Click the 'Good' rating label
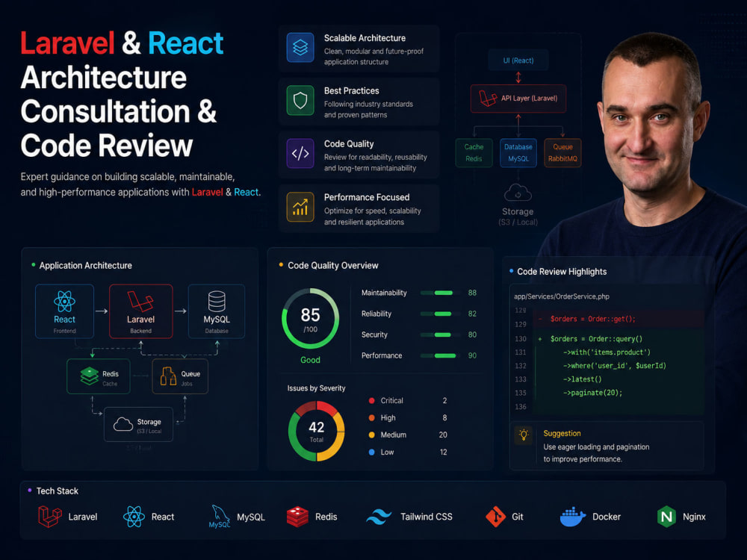This screenshot has width=747, height=560. click(x=310, y=360)
